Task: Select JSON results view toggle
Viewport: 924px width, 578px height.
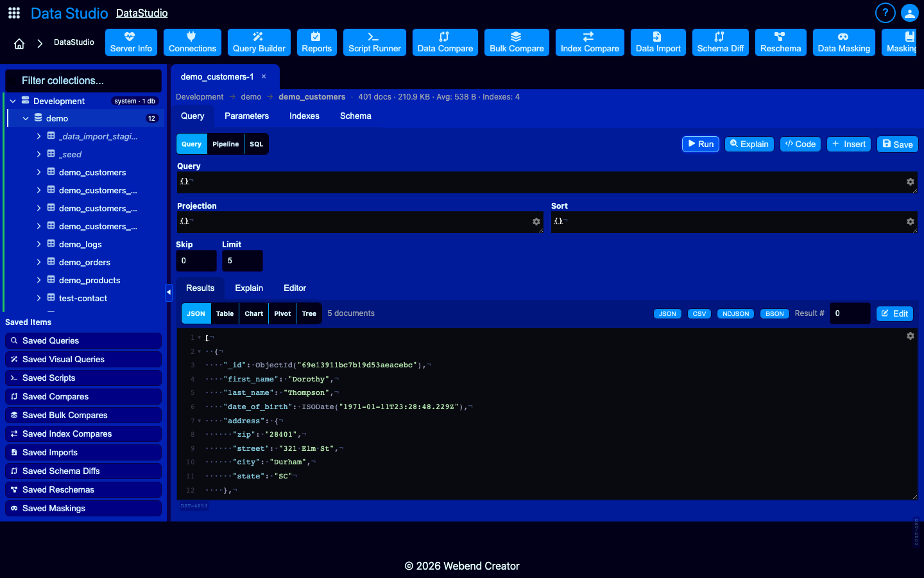Action: click(x=196, y=313)
